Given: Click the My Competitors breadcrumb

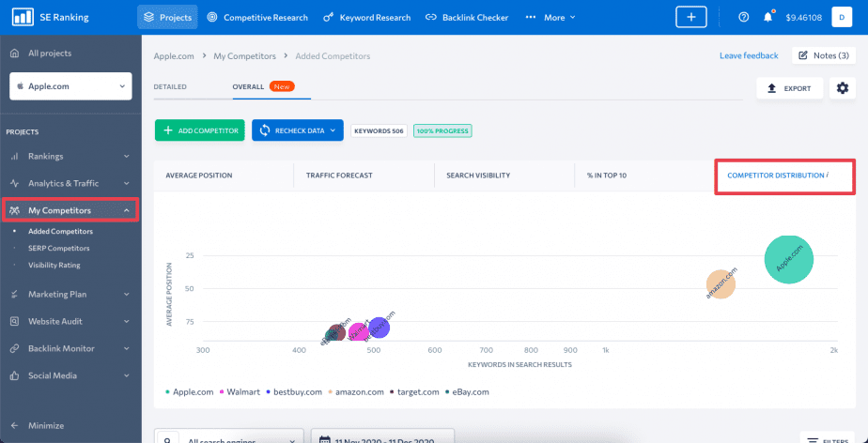Looking at the screenshot, I should coord(244,56).
